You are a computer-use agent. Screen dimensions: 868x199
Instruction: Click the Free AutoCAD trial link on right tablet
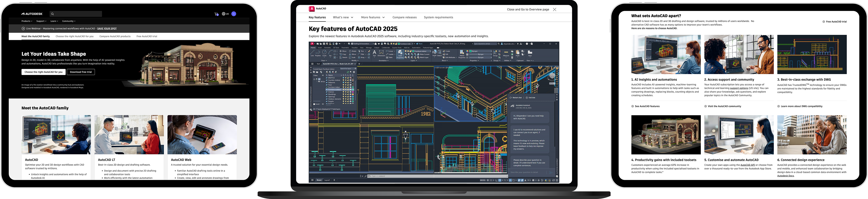pos(835,22)
